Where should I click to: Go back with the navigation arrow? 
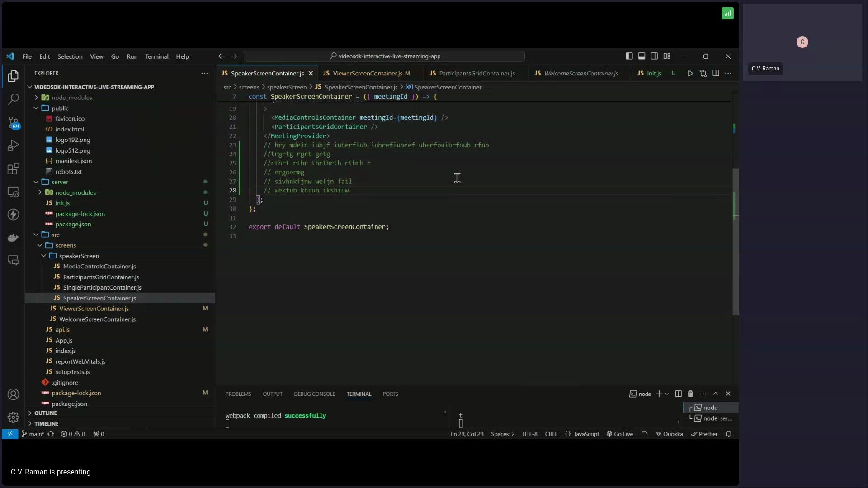(221, 56)
